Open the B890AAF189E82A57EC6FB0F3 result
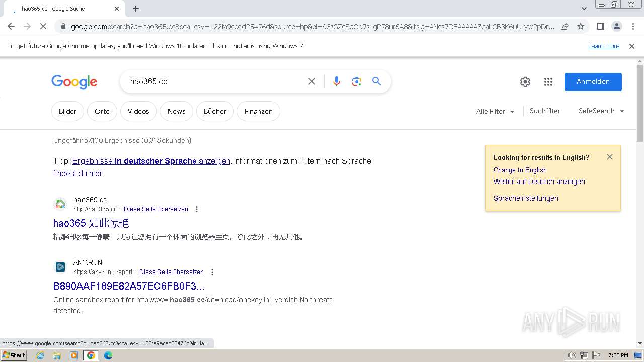The height and width of the screenshot is (362, 644). [129, 286]
